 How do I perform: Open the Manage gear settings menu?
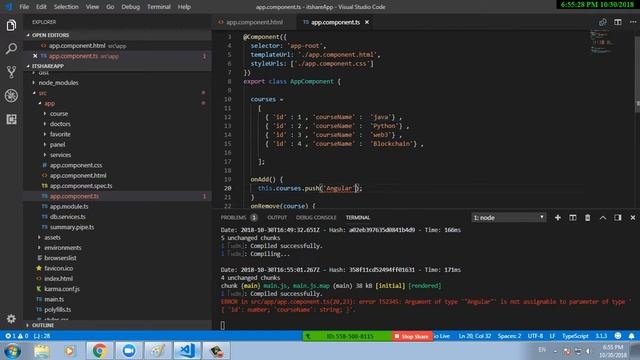(11, 318)
